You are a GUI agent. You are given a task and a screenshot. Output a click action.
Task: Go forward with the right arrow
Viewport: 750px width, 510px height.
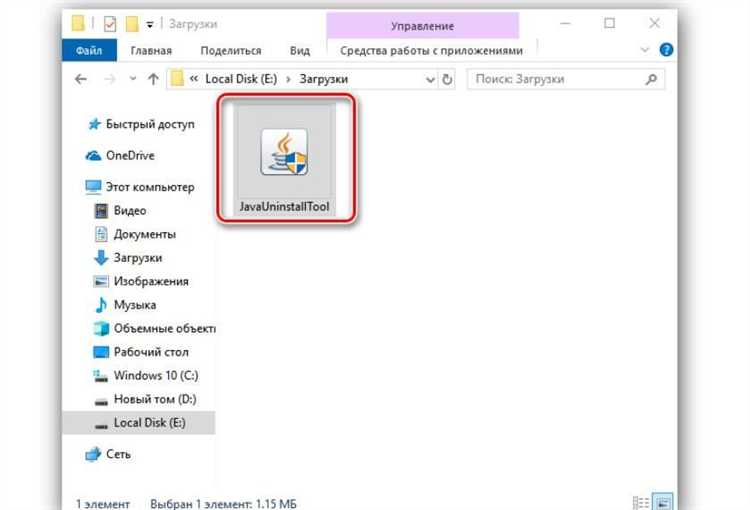[x=110, y=79]
